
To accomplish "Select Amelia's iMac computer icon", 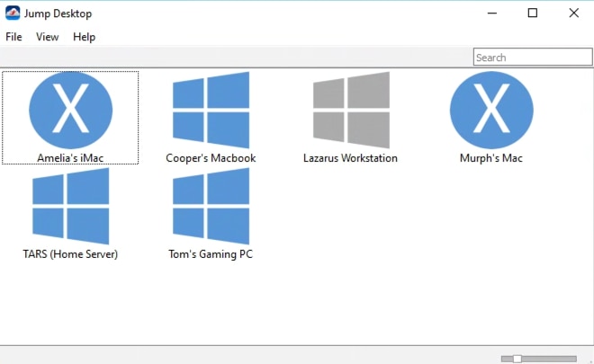I will pos(70,111).
